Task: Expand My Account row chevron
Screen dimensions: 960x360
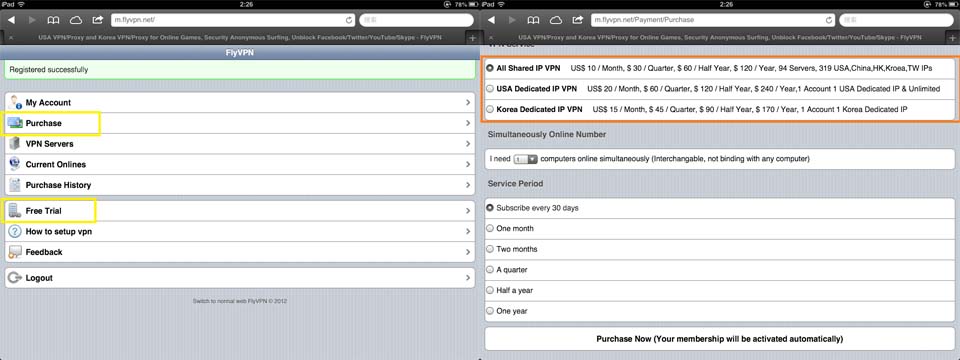Action: (x=468, y=102)
